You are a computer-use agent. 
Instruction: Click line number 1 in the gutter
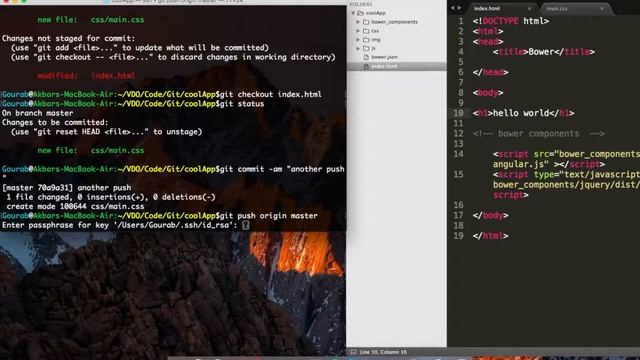[x=461, y=21]
